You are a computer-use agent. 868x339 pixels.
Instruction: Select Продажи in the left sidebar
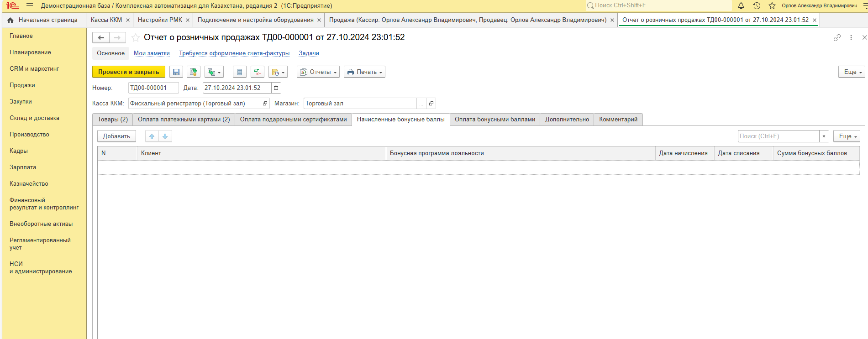click(x=22, y=85)
